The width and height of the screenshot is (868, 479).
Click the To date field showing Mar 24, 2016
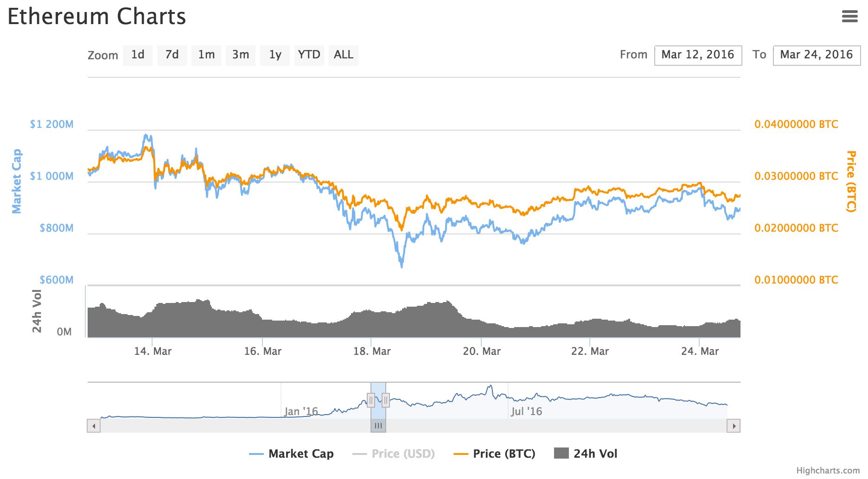817,55
